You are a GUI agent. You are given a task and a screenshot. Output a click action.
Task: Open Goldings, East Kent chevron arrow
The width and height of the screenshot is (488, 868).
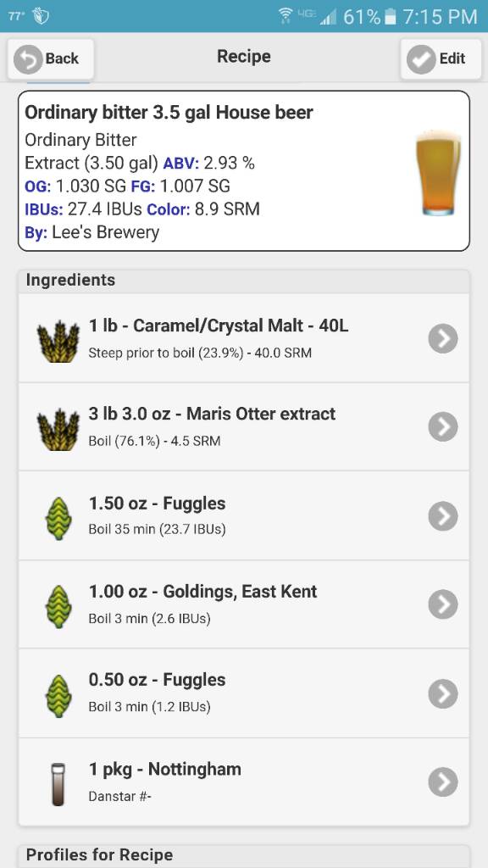point(443,604)
